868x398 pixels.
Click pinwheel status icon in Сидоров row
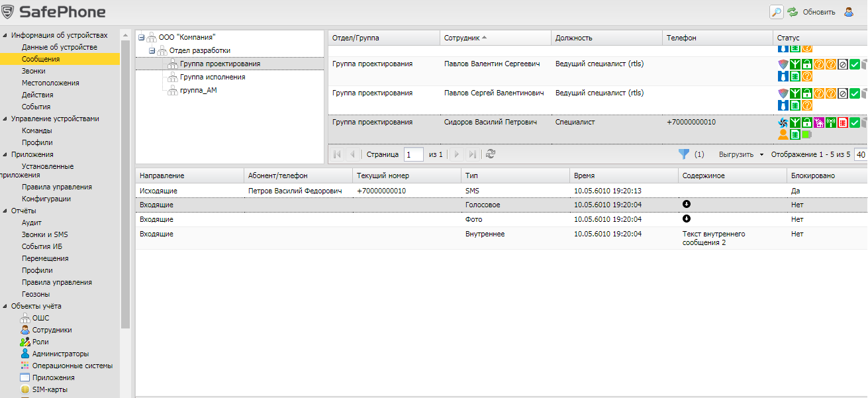[x=783, y=123]
